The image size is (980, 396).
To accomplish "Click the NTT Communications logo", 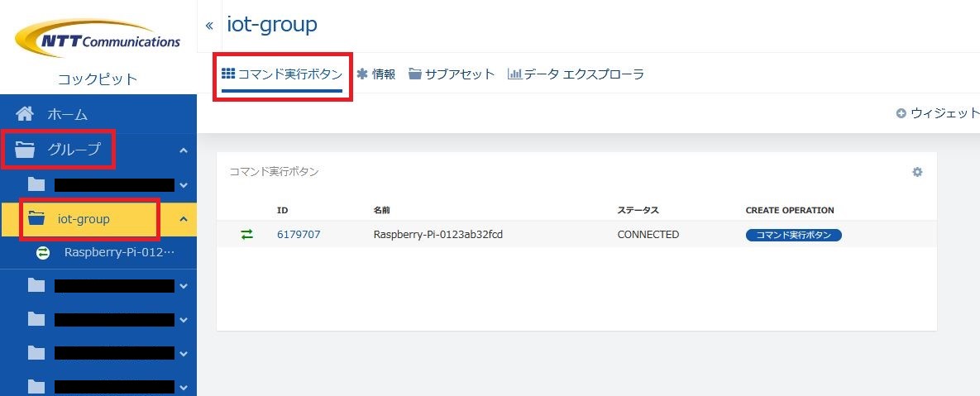I will (98, 37).
